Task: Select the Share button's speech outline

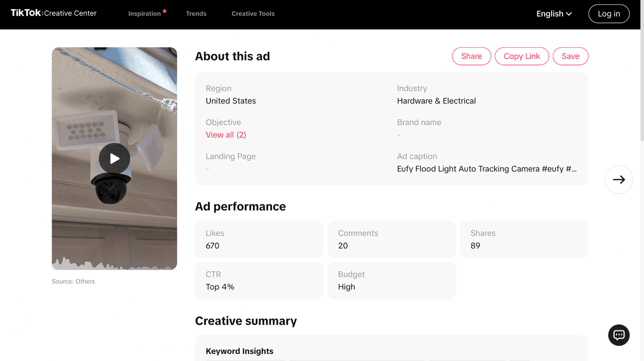Action: click(471, 56)
